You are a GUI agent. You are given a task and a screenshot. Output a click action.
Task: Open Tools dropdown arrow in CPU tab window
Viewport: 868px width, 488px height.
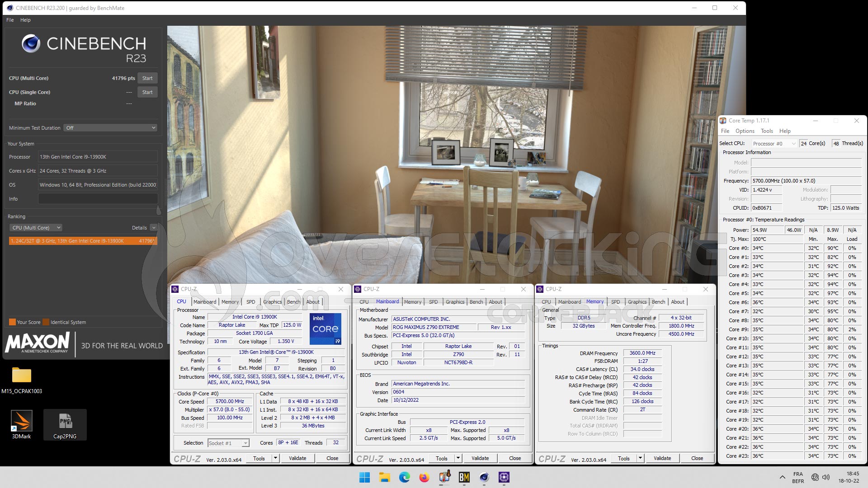275,458
